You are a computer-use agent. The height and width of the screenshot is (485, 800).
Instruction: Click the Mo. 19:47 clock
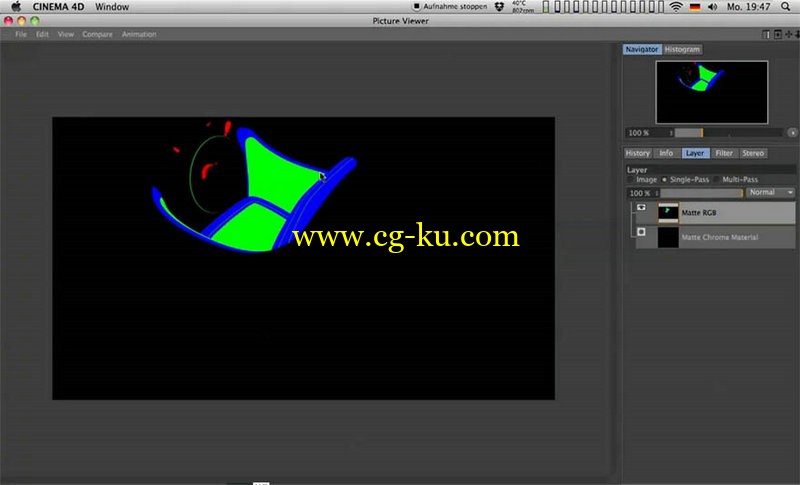click(748, 7)
